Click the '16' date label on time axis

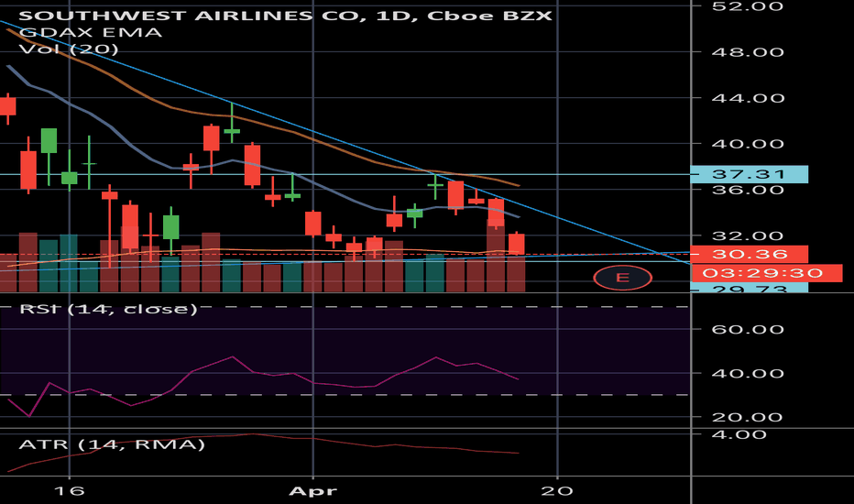coord(70,491)
